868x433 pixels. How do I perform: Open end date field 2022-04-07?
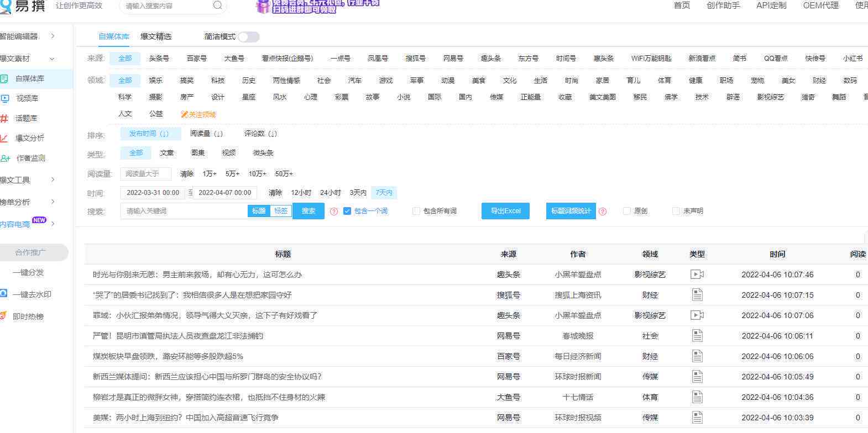[x=225, y=193]
